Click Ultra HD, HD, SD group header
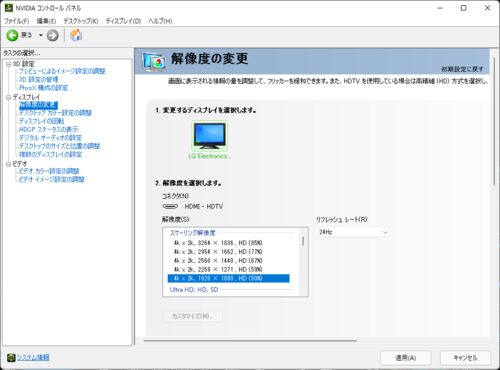This screenshot has width=500, height=370. [x=194, y=290]
